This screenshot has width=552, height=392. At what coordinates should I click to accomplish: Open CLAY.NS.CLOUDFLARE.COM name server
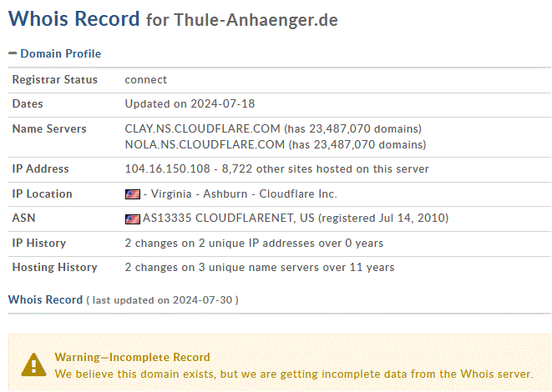[x=202, y=128]
